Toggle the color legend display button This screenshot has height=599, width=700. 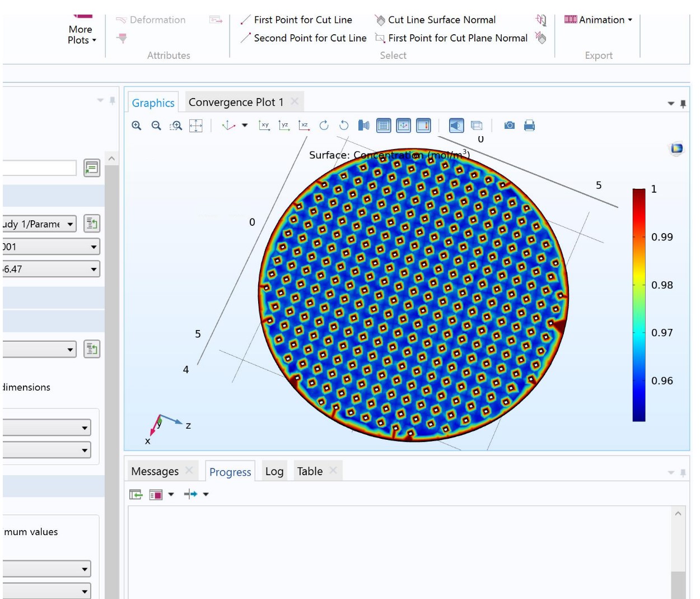(x=423, y=126)
